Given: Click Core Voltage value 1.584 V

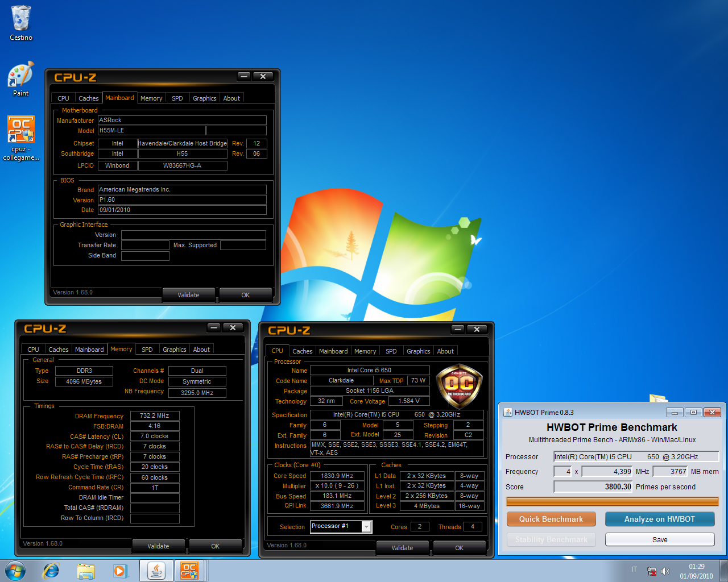Looking at the screenshot, I should click(409, 401).
